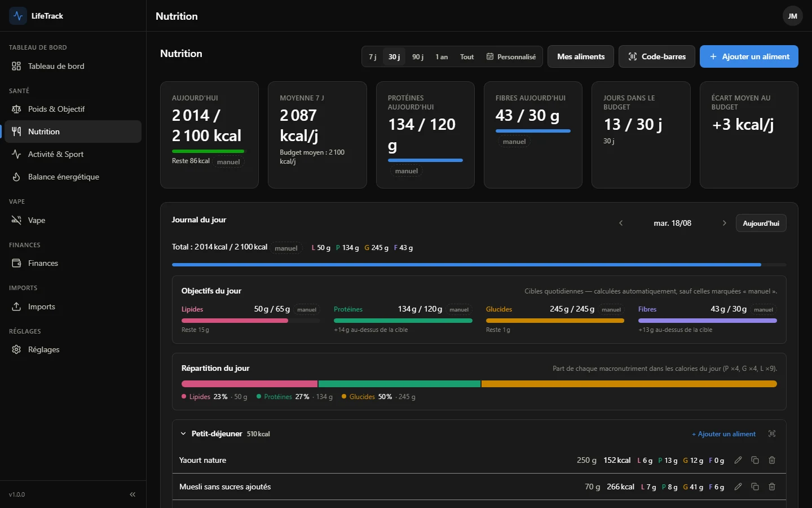Duplicate the Yaourt nature entry
The height and width of the screenshot is (508, 812).
click(x=755, y=460)
